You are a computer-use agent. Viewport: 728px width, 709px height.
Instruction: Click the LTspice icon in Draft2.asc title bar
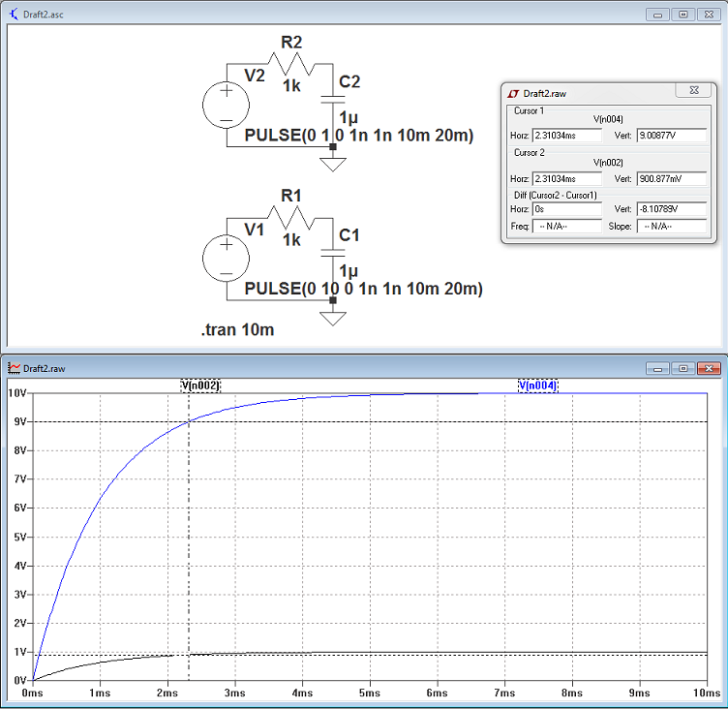[14, 14]
